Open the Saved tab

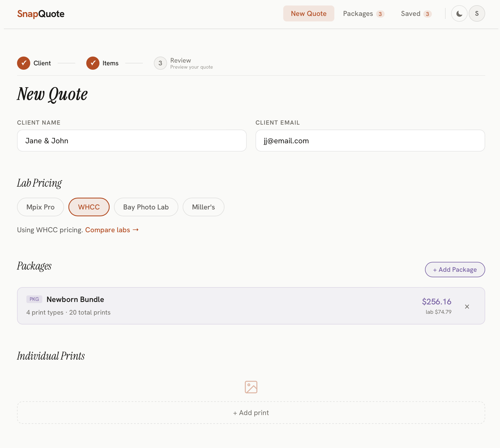point(416,13)
